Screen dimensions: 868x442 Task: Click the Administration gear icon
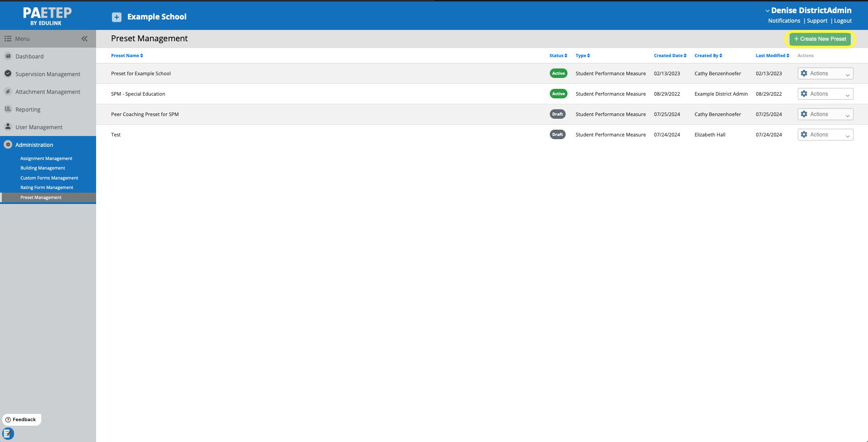[8, 145]
